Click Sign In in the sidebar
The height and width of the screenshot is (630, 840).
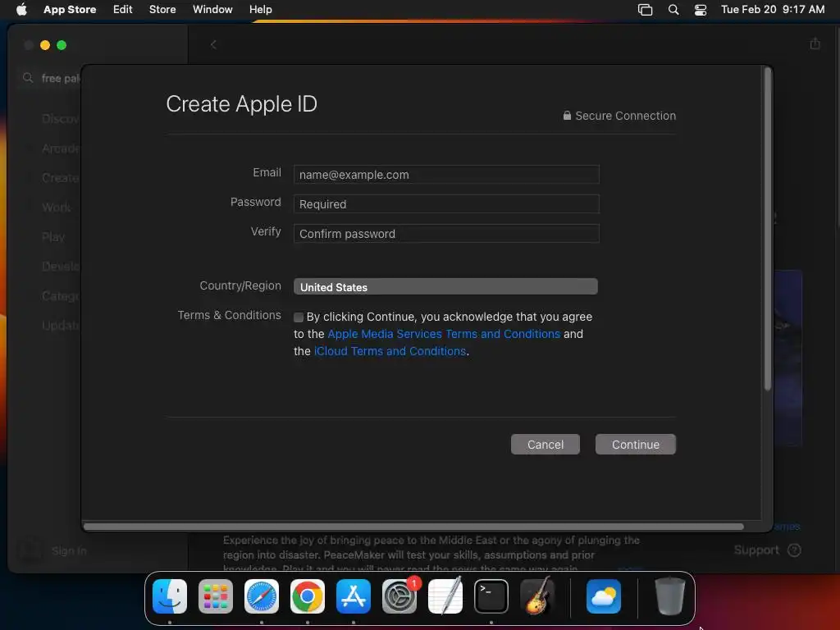pyautogui.click(x=69, y=550)
